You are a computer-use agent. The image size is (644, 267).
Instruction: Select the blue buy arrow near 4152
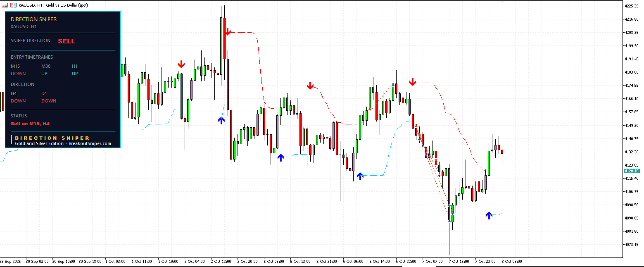pyautogui.click(x=221, y=120)
